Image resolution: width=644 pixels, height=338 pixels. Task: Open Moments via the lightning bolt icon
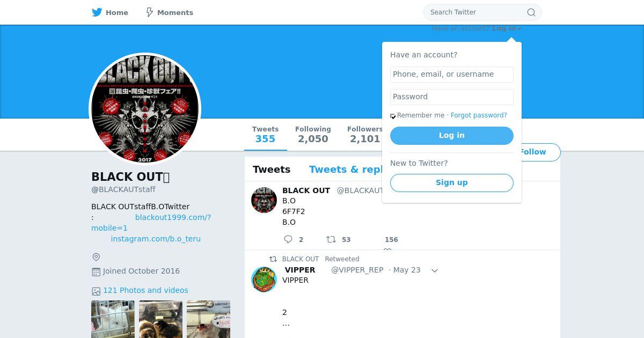pos(150,12)
